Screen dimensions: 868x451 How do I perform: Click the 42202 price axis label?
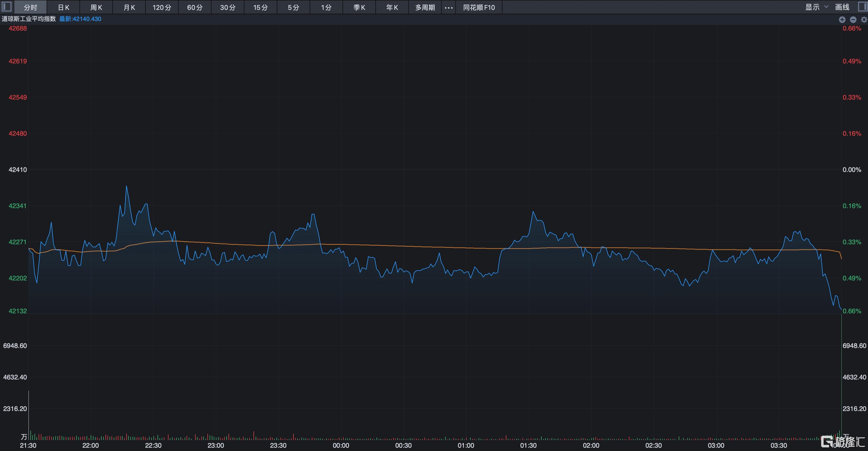[18, 278]
